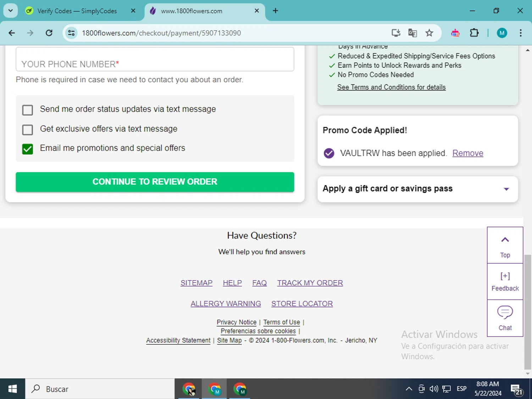532x399 pixels.
Task: Continue to Review Order
Action: point(155,182)
